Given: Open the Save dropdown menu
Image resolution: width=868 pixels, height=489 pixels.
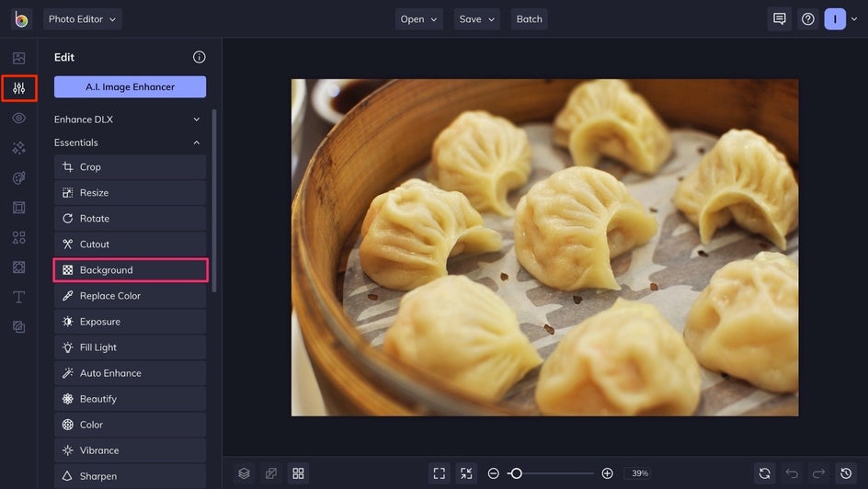Looking at the screenshot, I should pyautogui.click(x=476, y=19).
